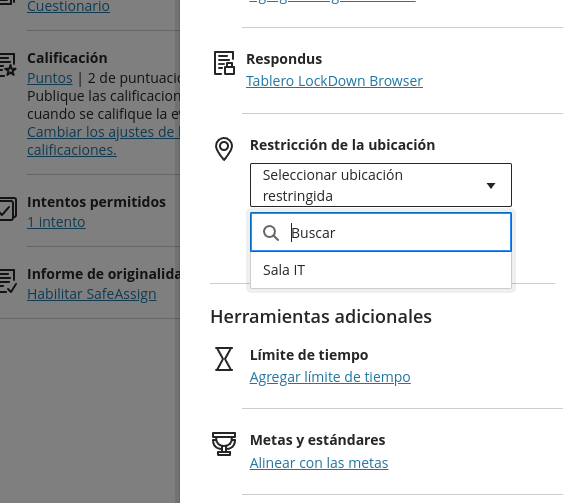Open the Tablero LockDown Browser link

pyautogui.click(x=334, y=81)
